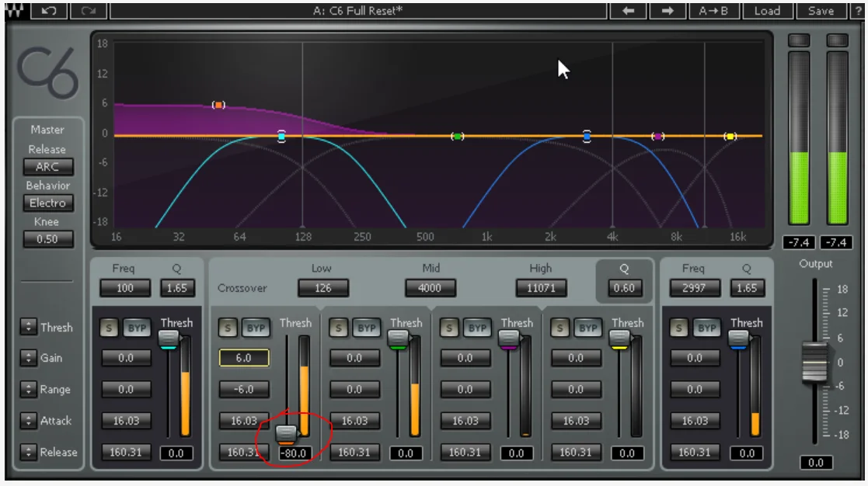Click the master Attack stepper arrows
Viewport: 868px width, 486px height.
pos(28,421)
